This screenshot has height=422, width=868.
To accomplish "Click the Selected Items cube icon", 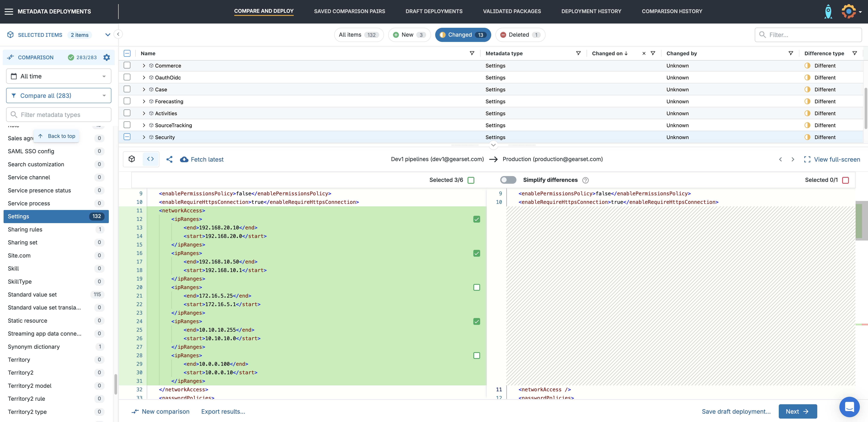I will (x=10, y=35).
